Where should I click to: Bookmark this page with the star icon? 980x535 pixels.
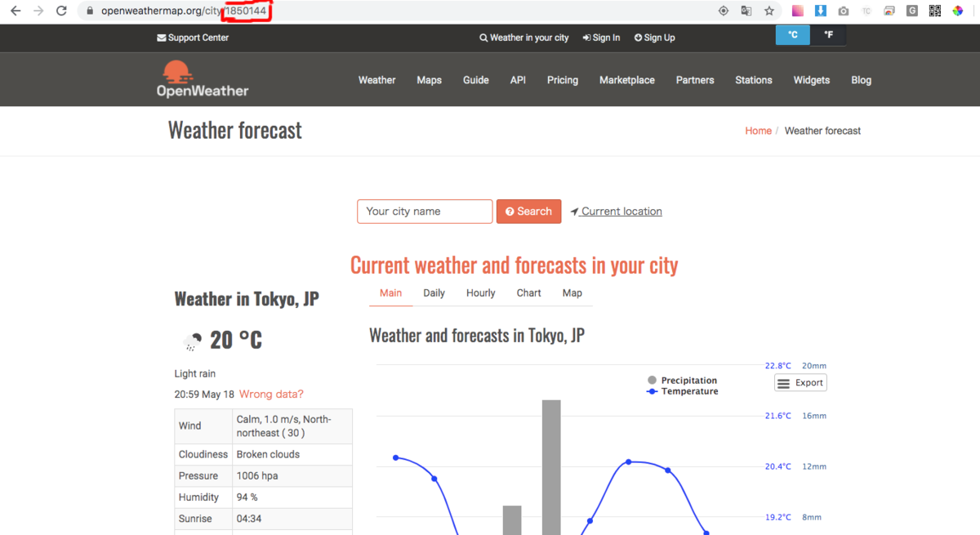(x=768, y=11)
